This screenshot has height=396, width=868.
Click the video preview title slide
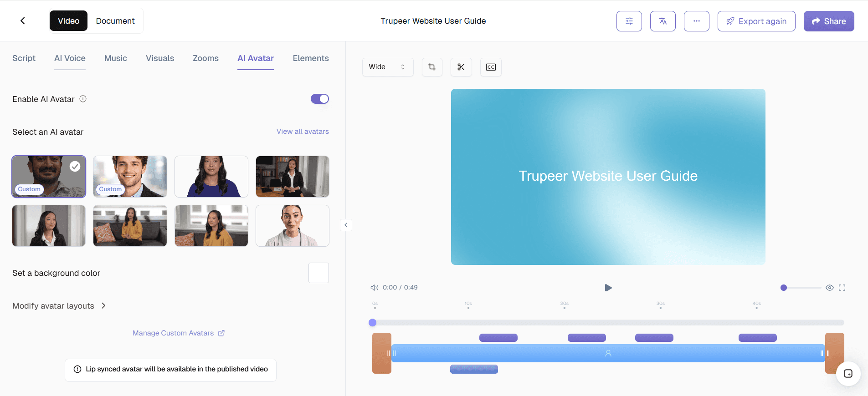(x=608, y=177)
